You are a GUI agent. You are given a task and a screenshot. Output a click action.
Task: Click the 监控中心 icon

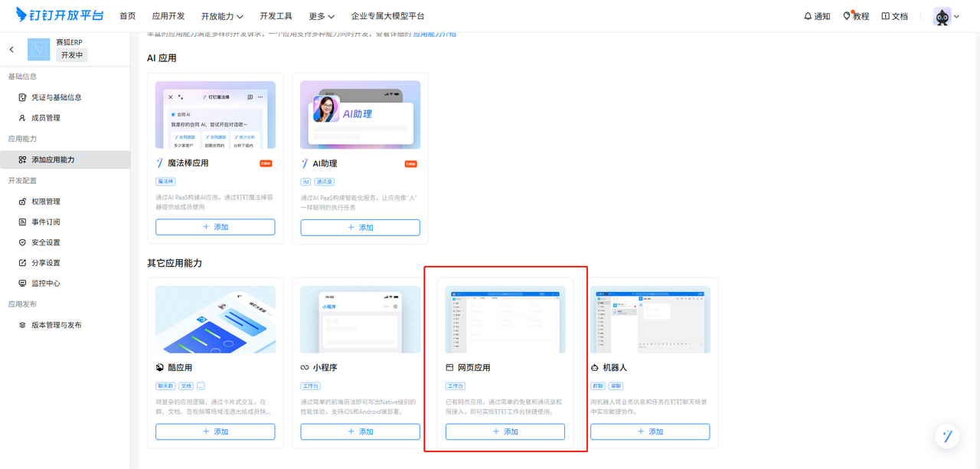pyautogui.click(x=22, y=284)
